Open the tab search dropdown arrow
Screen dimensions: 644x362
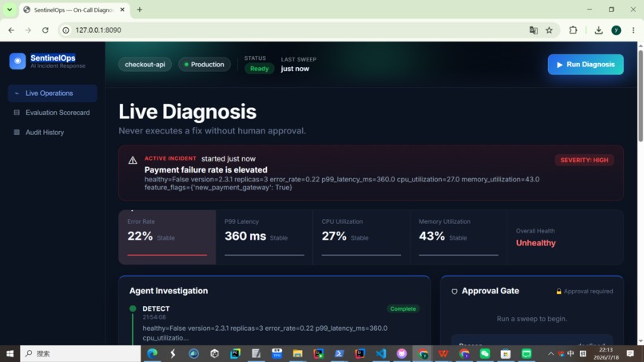coord(10,10)
